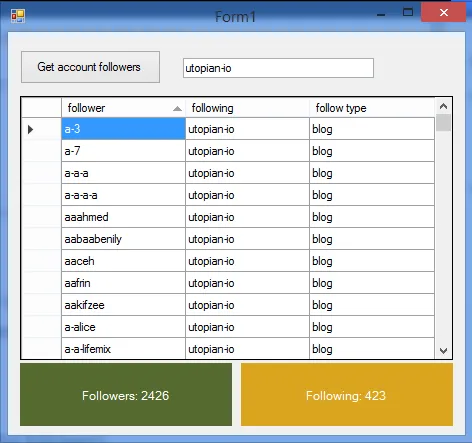Select the aafrin follower cell
The width and height of the screenshot is (472, 443).
click(x=123, y=283)
